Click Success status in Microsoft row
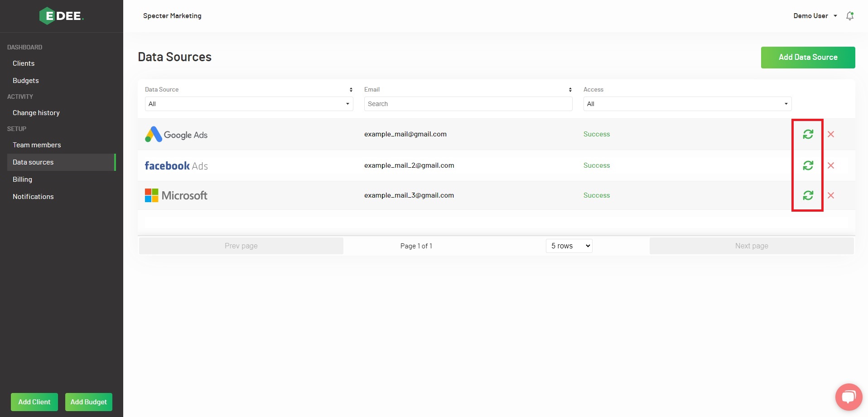This screenshot has width=868, height=417. pyautogui.click(x=597, y=195)
